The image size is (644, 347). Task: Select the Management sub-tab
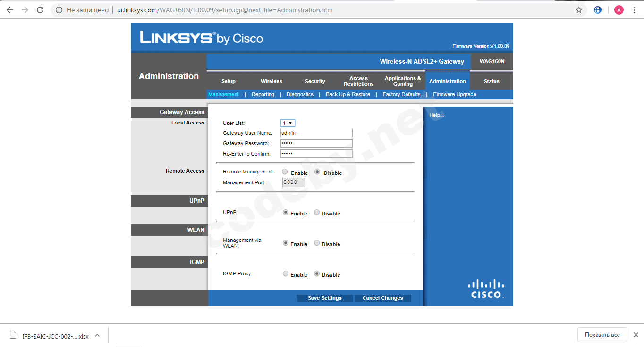pyautogui.click(x=224, y=94)
